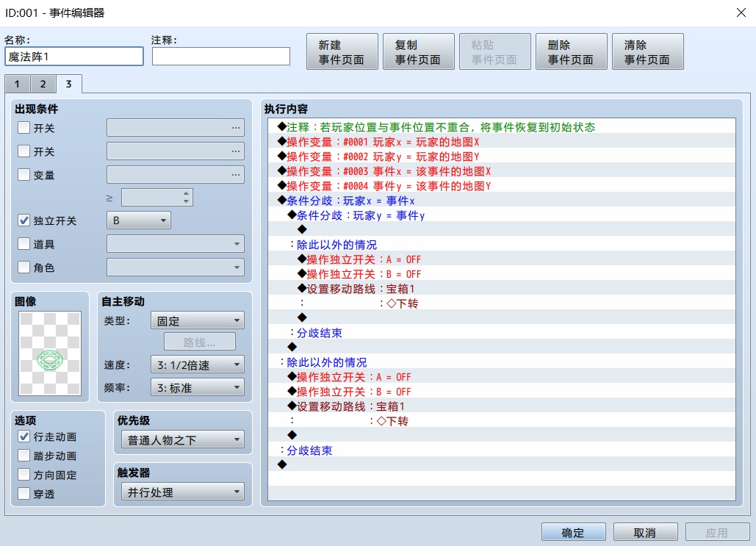
Task: Click the 删除事件页面 button
Action: [x=572, y=51]
